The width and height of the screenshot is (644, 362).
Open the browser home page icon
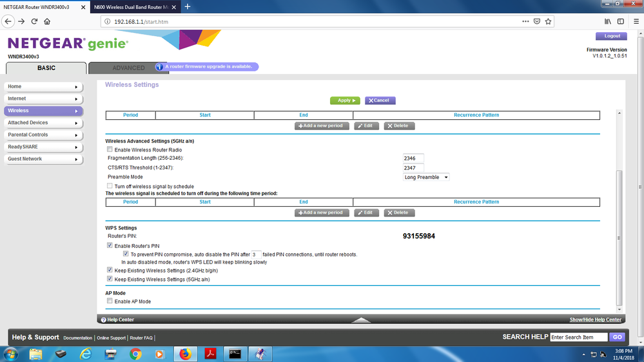[x=47, y=21]
